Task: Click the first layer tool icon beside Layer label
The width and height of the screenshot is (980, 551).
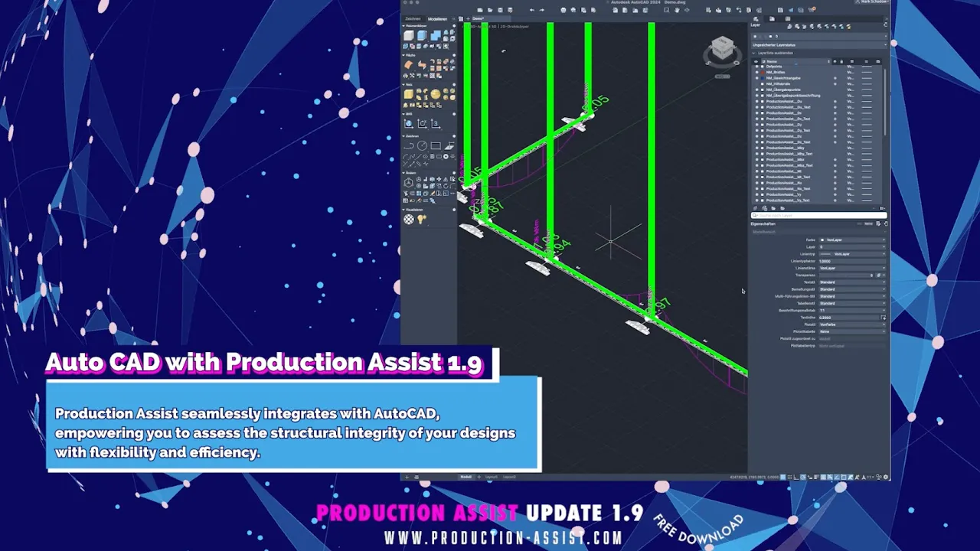Action: [789, 27]
